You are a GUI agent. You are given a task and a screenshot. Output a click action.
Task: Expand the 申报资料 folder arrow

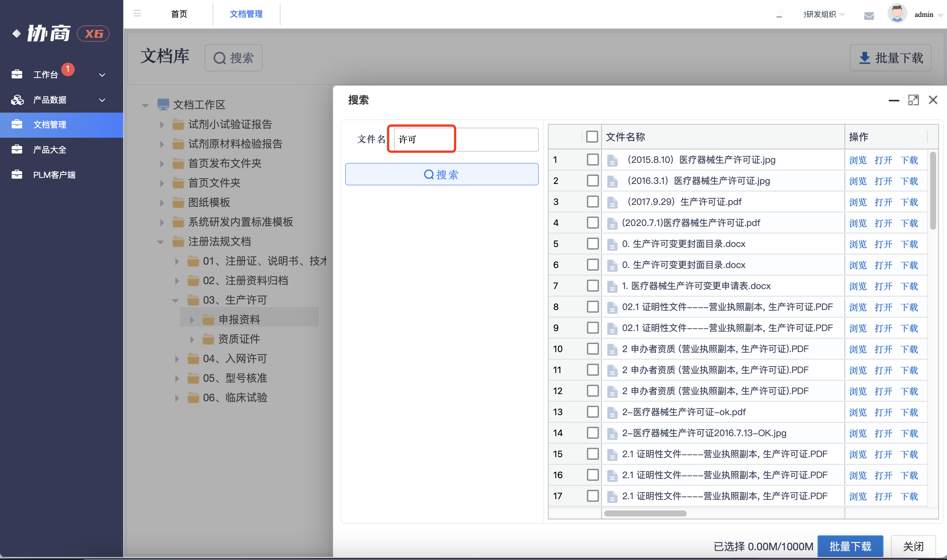[x=192, y=320]
